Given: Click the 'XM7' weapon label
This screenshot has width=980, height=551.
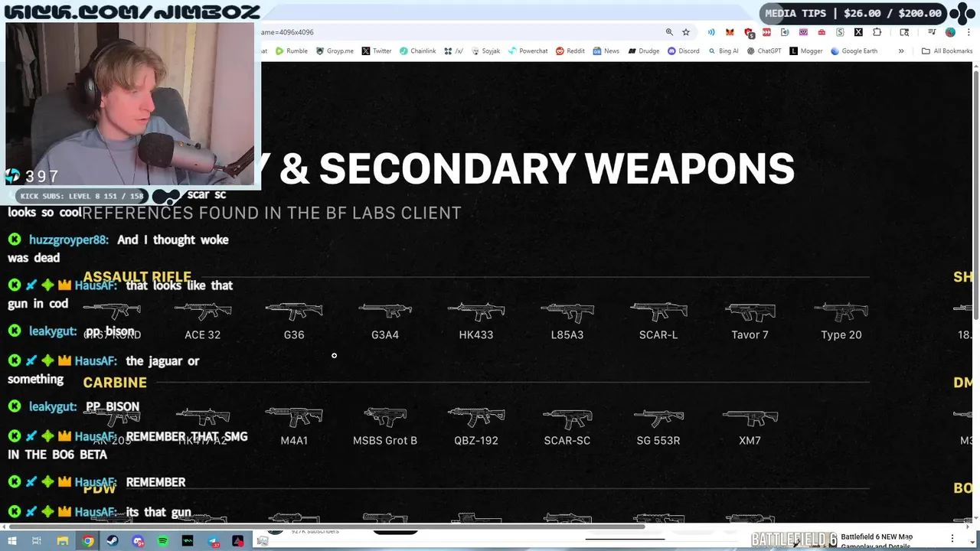Looking at the screenshot, I should tap(750, 440).
